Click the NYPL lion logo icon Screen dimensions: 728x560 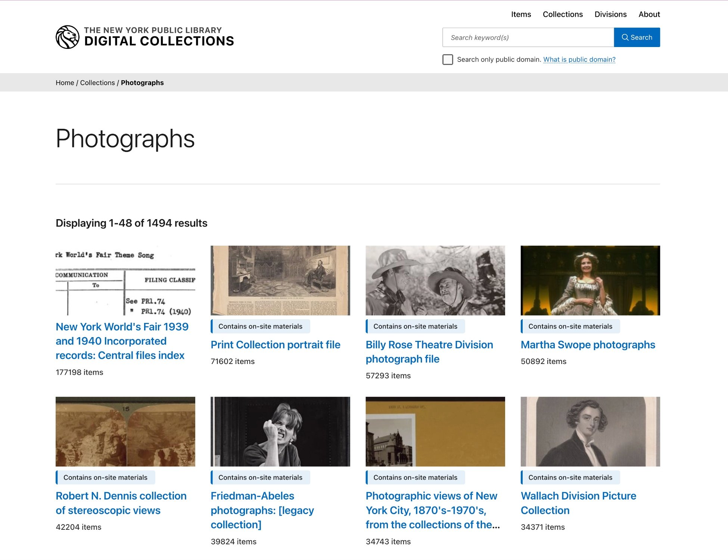(x=67, y=37)
